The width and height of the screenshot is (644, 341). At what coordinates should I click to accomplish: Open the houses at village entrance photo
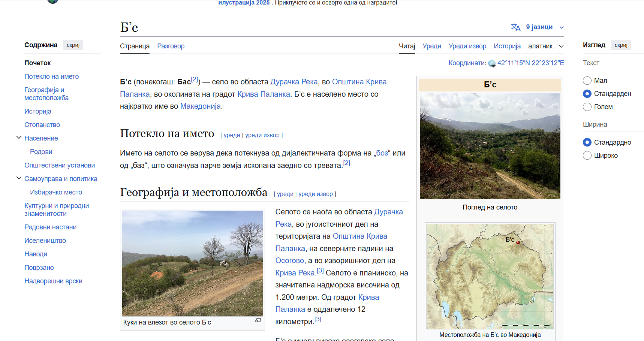pyautogui.click(x=192, y=263)
